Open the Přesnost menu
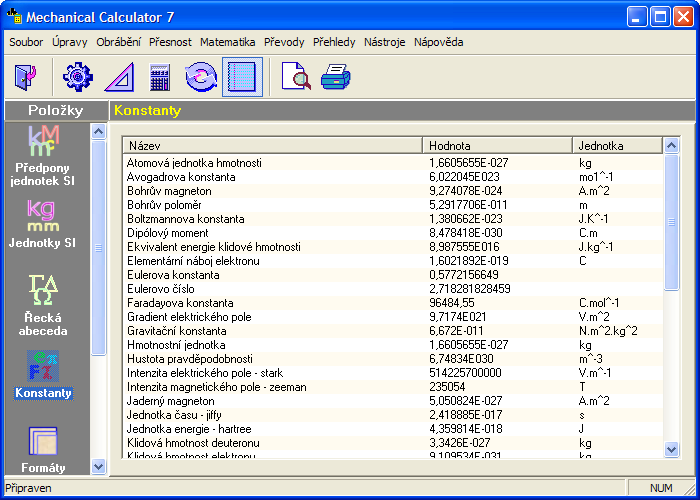This screenshot has width=700, height=500. point(170,42)
